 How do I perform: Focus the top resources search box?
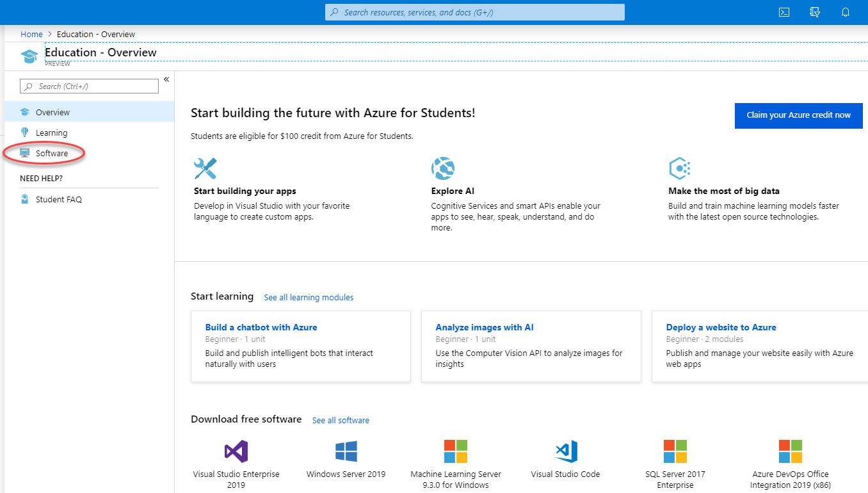[x=475, y=12]
